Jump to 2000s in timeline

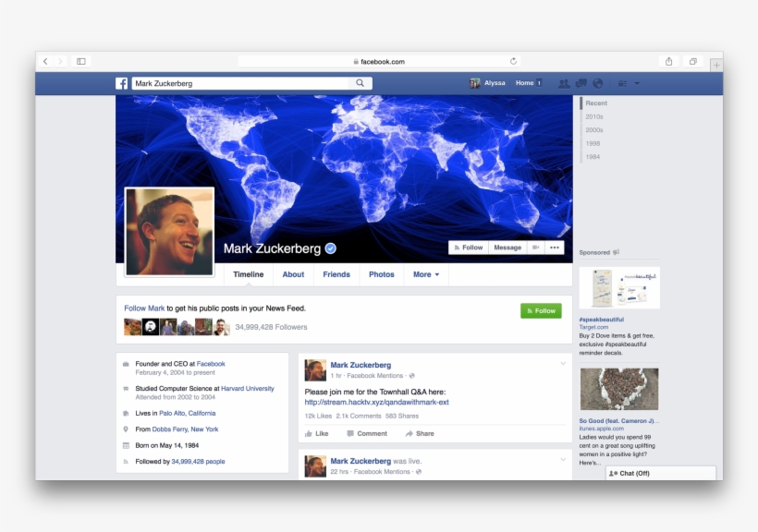[594, 130]
